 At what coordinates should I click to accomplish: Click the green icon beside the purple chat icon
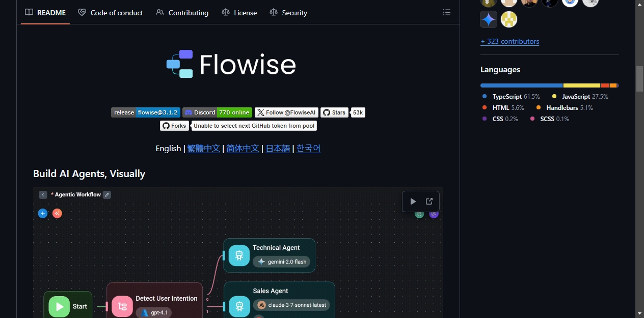(419, 214)
